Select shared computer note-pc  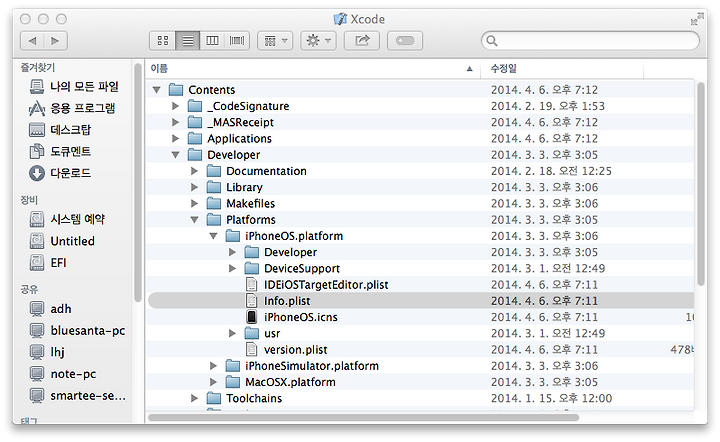pos(63,374)
